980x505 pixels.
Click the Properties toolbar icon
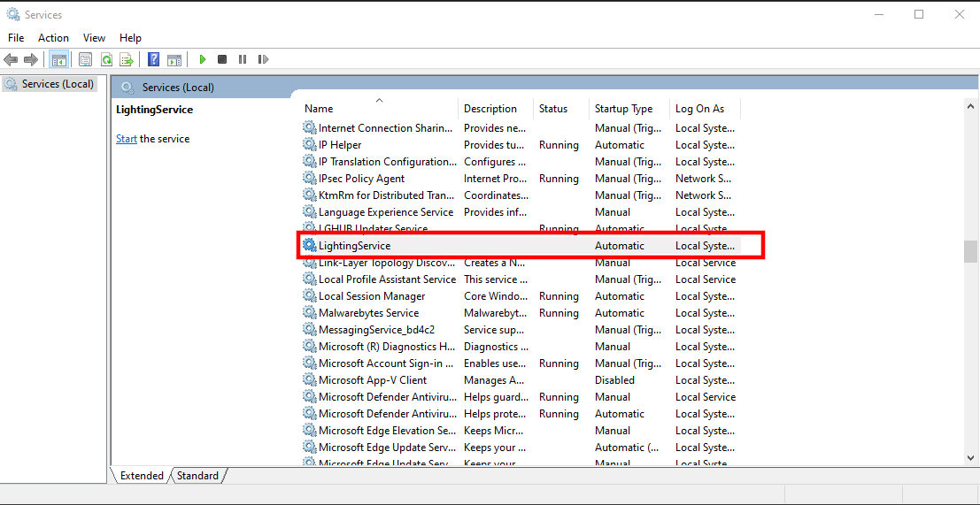point(86,59)
